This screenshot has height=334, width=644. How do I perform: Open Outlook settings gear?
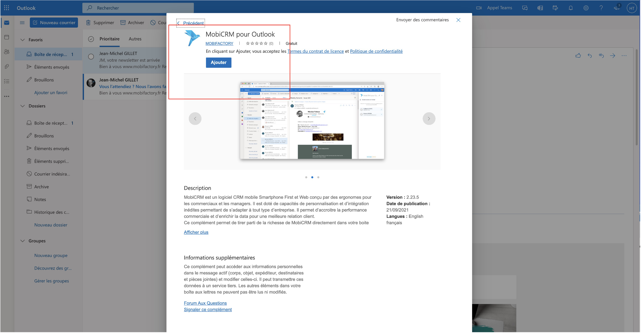click(x=586, y=8)
